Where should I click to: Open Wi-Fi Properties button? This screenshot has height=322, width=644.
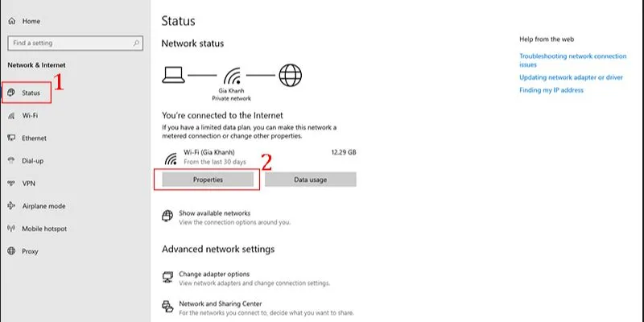[208, 180]
